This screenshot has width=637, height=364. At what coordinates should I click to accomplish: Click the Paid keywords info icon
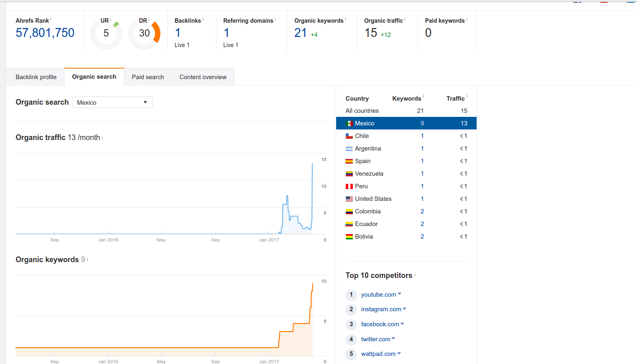pos(467,19)
